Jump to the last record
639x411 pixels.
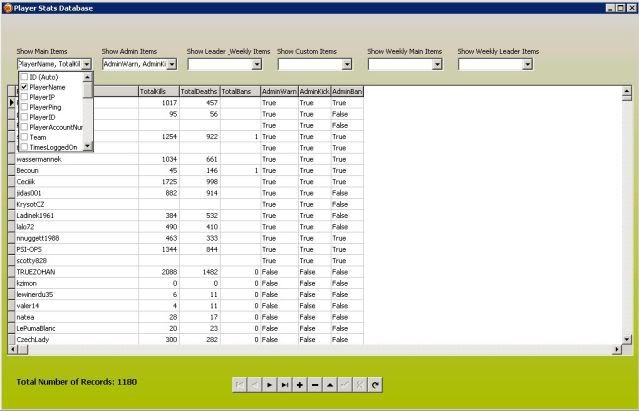[x=284, y=384]
